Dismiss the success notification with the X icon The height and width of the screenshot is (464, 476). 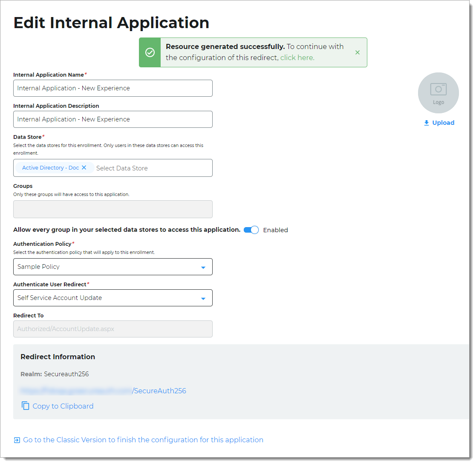(358, 52)
